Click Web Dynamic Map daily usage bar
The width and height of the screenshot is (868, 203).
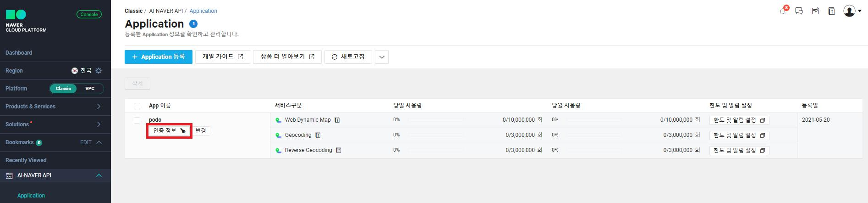(435, 120)
